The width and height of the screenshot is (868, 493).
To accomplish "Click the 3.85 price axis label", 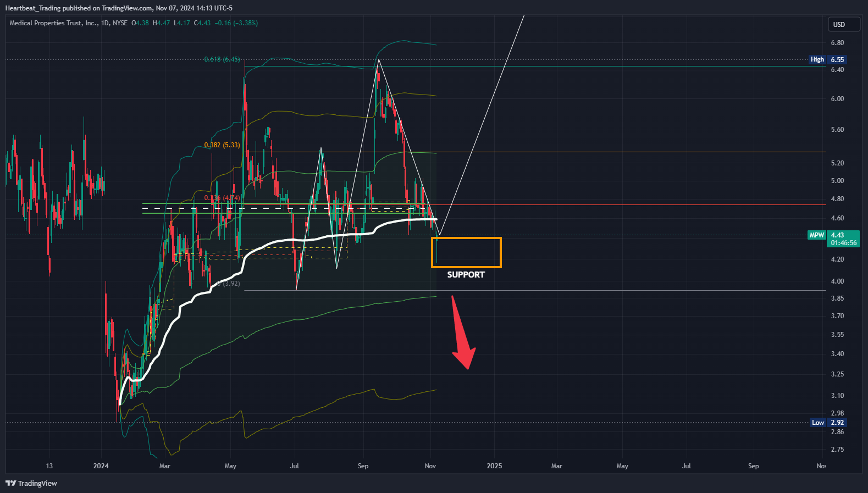I will 837,298.
